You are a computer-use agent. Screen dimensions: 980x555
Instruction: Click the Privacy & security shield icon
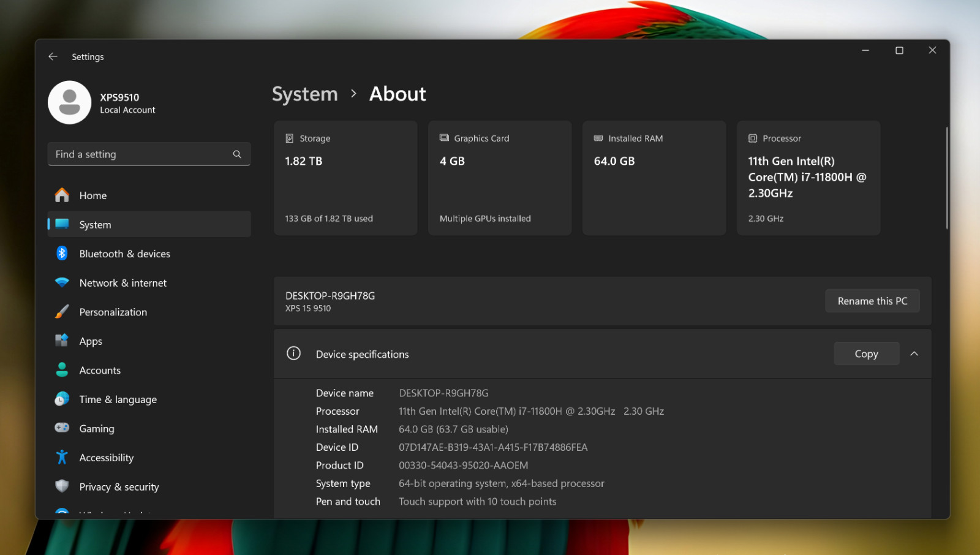[62, 486]
